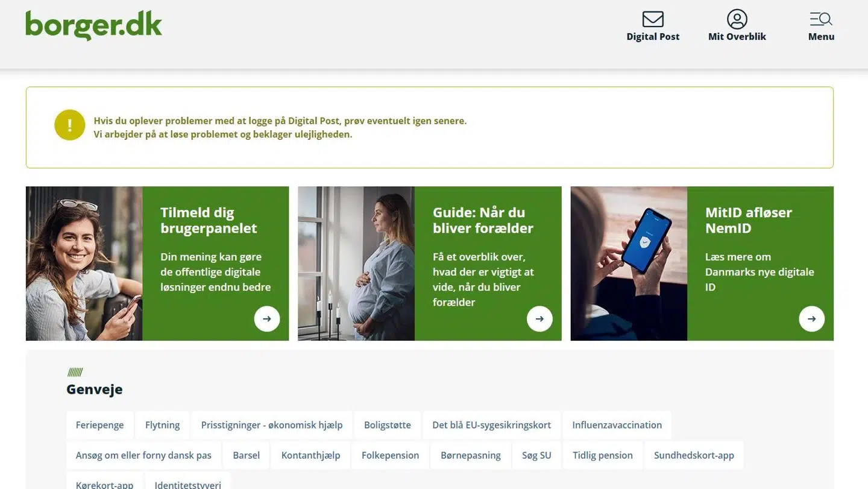
Task: Click arrow on Tilmeld dig brugerpanelet card
Action: (267, 319)
